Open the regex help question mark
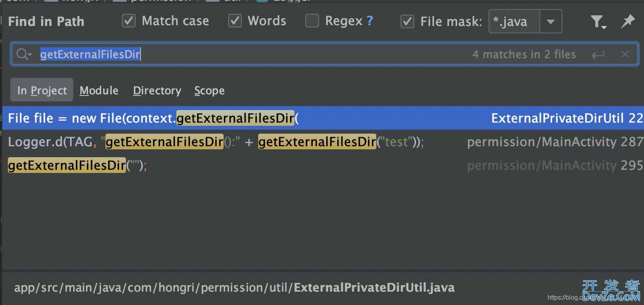Image resolution: width=644 pixels, height=305 pixels. (370, 21)
